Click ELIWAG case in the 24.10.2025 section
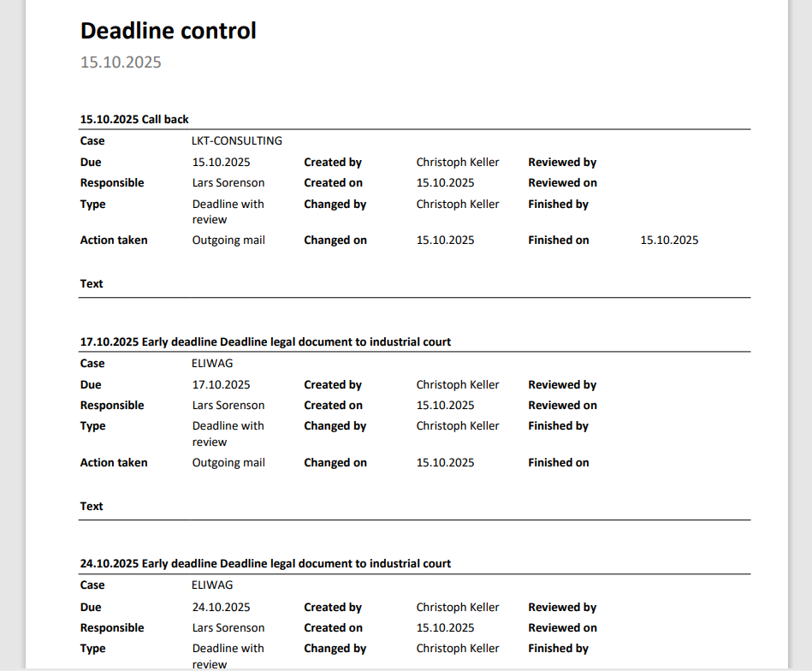812x671 pixels. pyautogui.click(x=212, y=585)
